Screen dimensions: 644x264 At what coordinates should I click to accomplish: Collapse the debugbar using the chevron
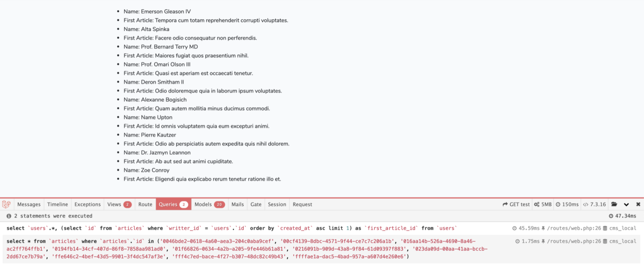(626, 205)
